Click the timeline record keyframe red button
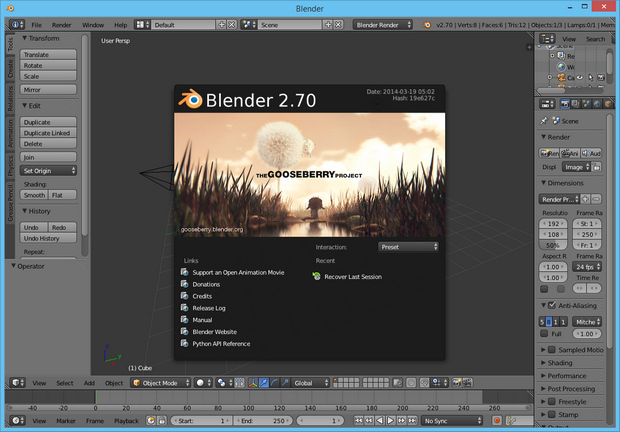620x432 pixels. (497, 421)
